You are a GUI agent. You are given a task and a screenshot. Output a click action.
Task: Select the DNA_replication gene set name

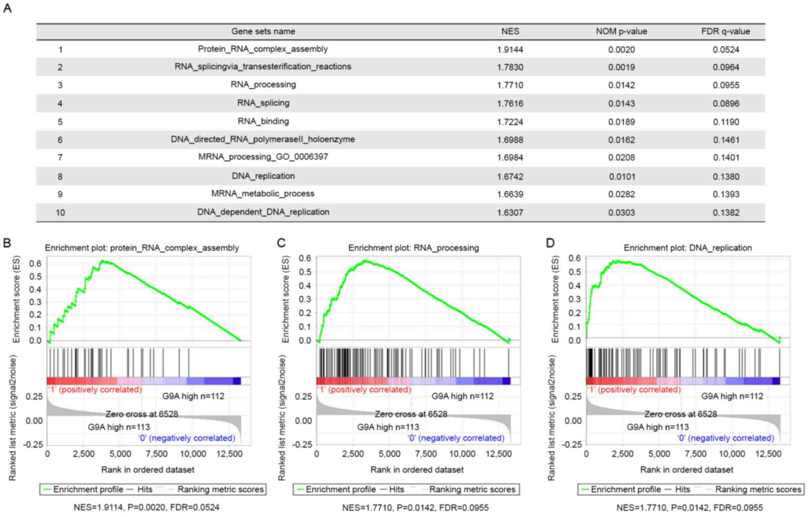tap(263, 176)
